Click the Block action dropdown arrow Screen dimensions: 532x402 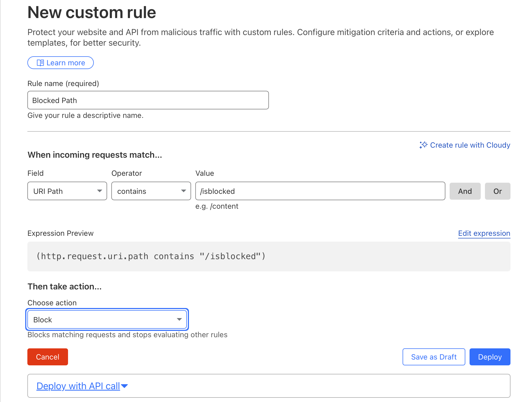click(179, 319)
